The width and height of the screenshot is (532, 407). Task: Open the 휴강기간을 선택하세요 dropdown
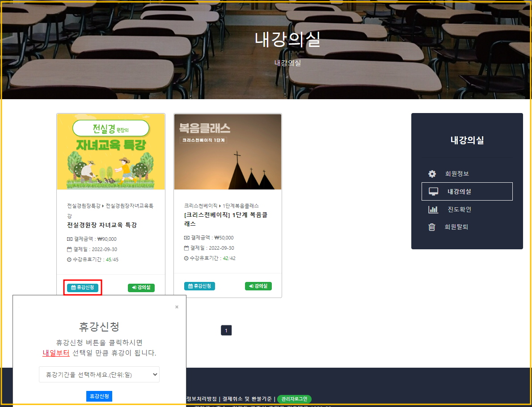[99, 374]
